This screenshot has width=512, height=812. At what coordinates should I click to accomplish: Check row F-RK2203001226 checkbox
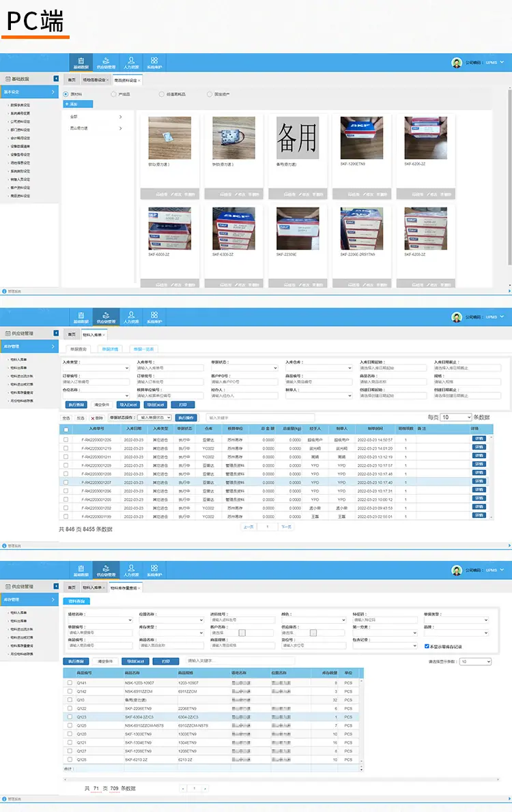pyautogui.click(x=66, y=439)
